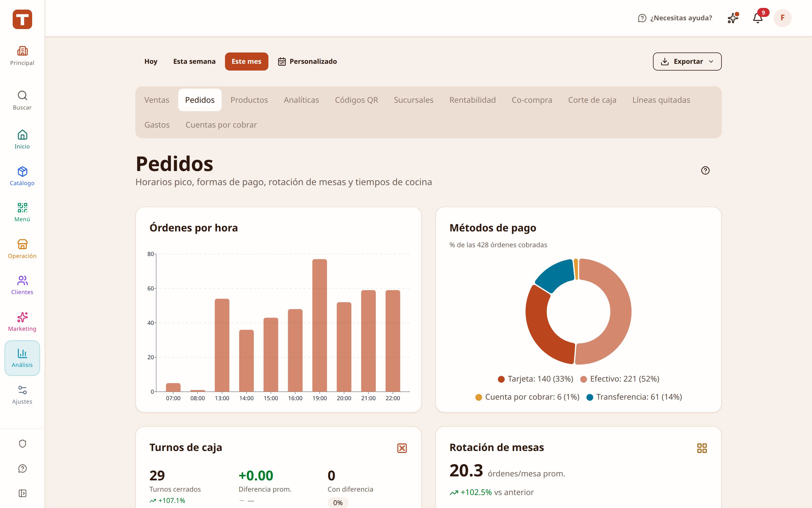Click the Rotación de mesas grid icon

pos(702,448)
